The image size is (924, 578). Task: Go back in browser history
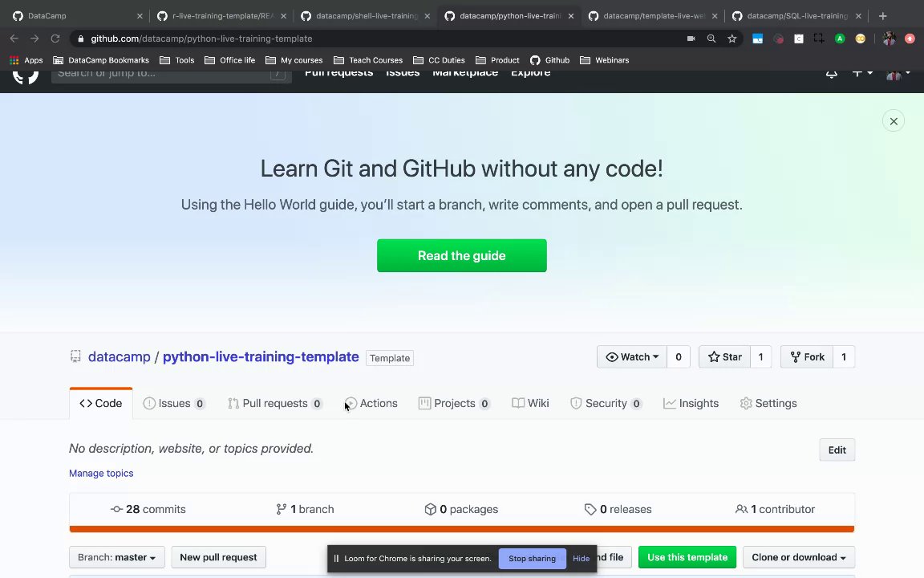pyautogui.click(x=14, y=39)
